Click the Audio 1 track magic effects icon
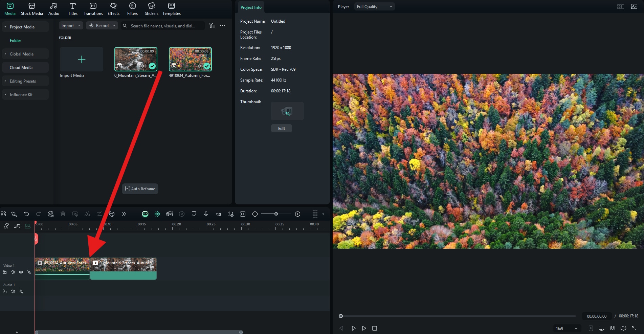 click(21, 291)
